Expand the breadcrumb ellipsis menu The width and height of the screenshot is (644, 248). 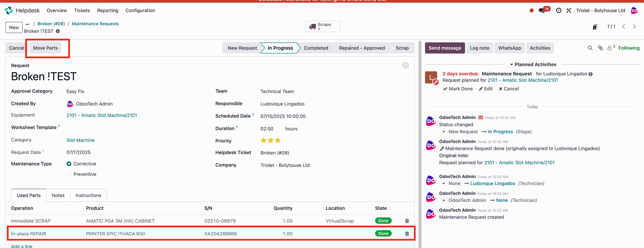pos(28,24)
